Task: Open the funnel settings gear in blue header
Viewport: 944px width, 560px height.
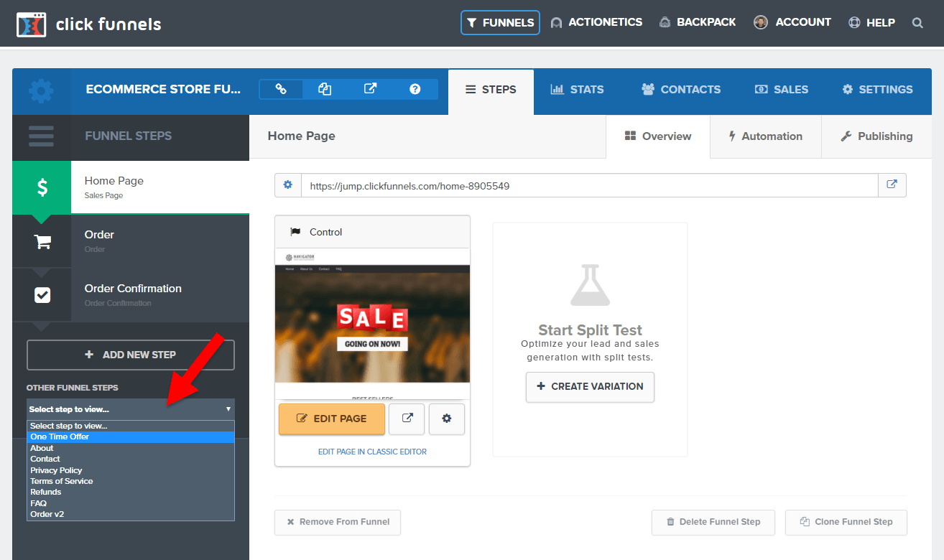Action: click(41, 91)
